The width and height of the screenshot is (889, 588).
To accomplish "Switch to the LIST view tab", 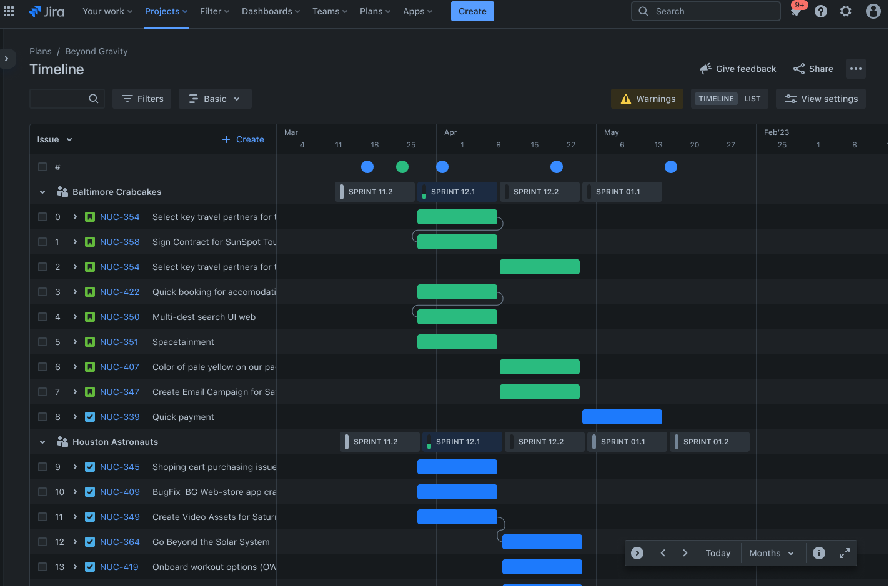I will pos(752,98).
